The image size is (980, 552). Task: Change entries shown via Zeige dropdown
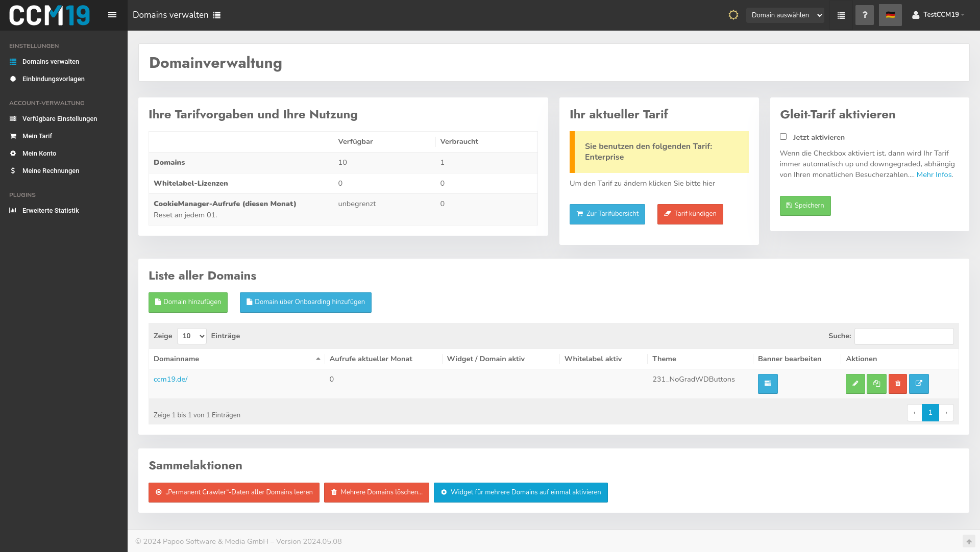click(191, 336)
